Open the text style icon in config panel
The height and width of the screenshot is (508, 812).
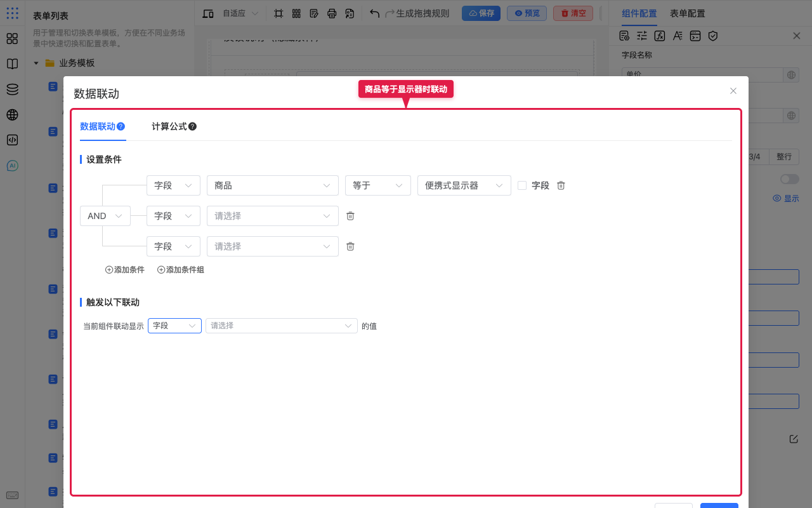678,36
